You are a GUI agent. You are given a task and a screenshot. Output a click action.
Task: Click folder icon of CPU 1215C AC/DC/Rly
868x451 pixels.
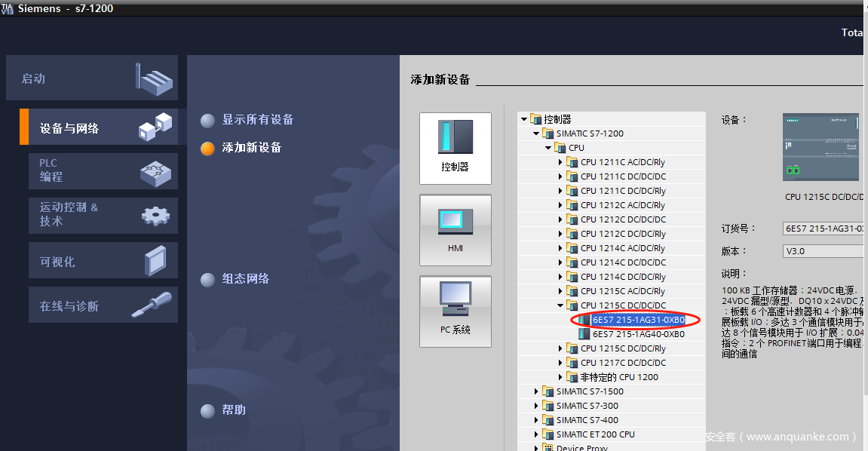point(572,291)
